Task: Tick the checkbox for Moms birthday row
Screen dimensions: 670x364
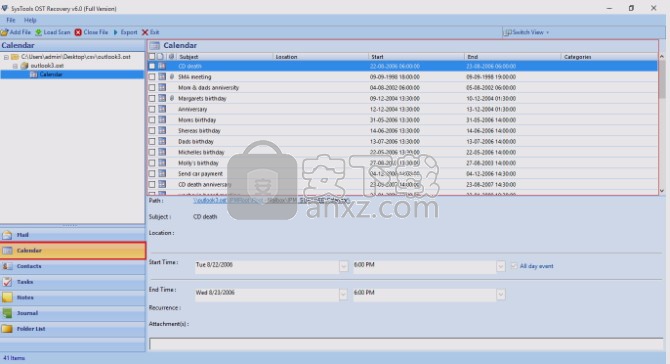Action: [x=152, y=120]
